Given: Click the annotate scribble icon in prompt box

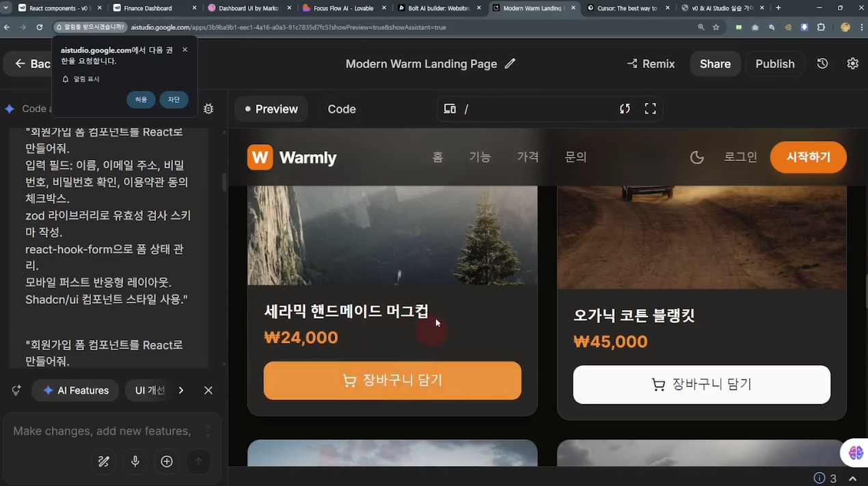Looking at the screenshot, I should coord(104,461).
